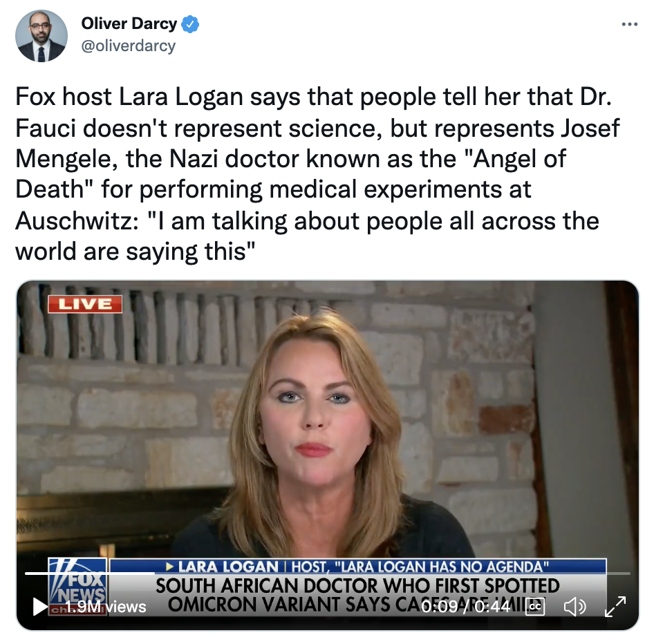Click the Lara Logan name banner
The width and height of the screenshot is (654, 644).
(358, 567)
